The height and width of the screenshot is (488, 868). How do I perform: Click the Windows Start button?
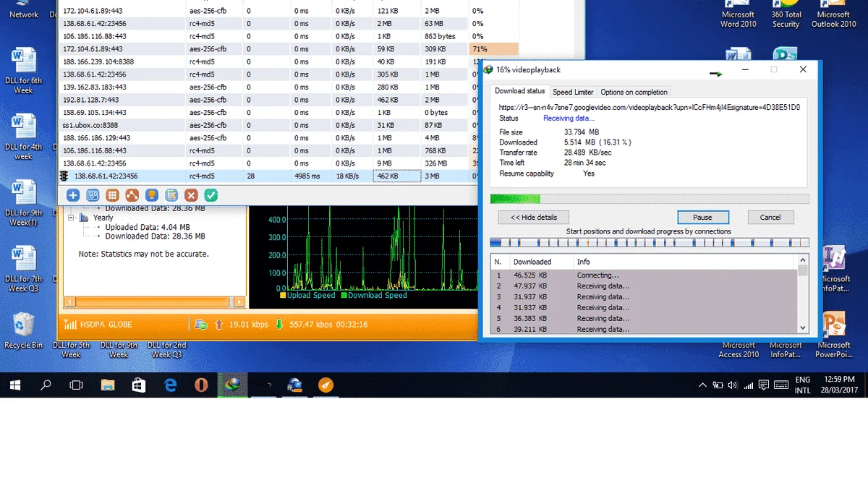coord(15,385)
